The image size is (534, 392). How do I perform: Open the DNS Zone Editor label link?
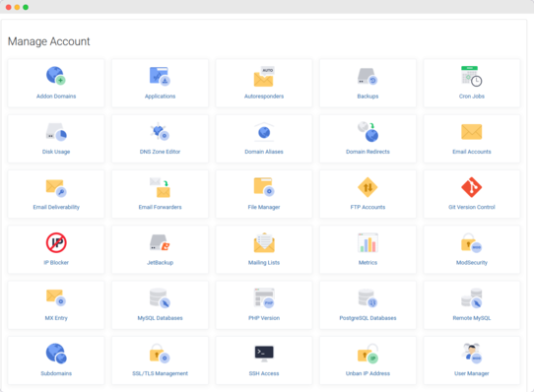click(x=160, y=152)
